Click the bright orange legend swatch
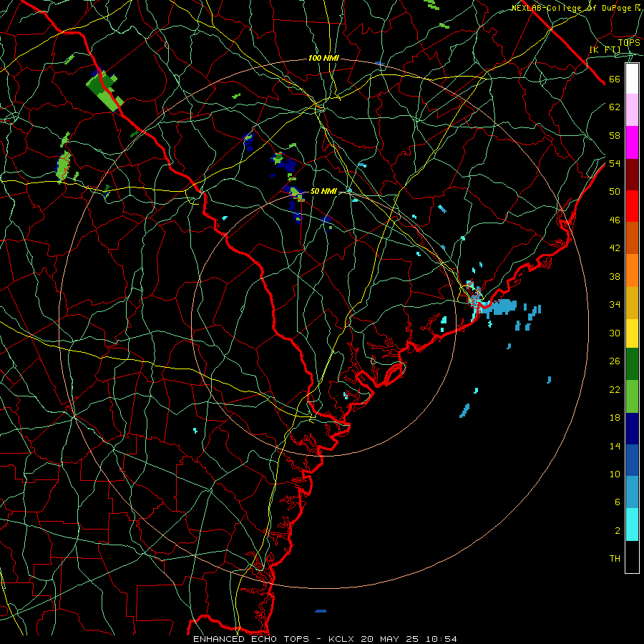644x644 pixels. [632, 270]
